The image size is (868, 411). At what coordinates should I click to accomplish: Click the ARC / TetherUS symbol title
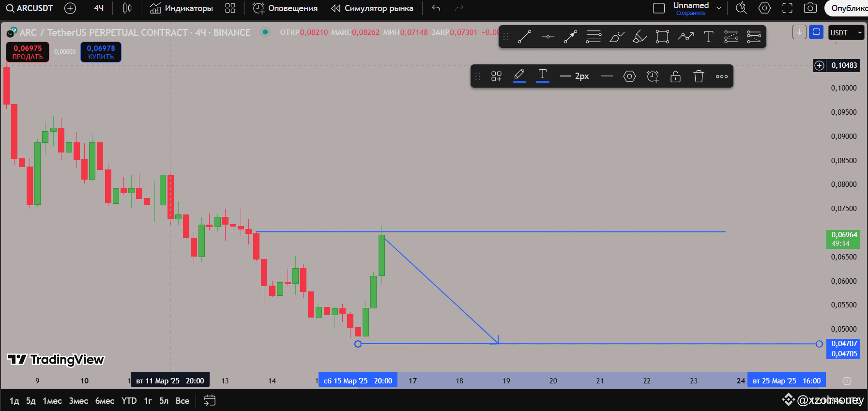coord(135,32)
